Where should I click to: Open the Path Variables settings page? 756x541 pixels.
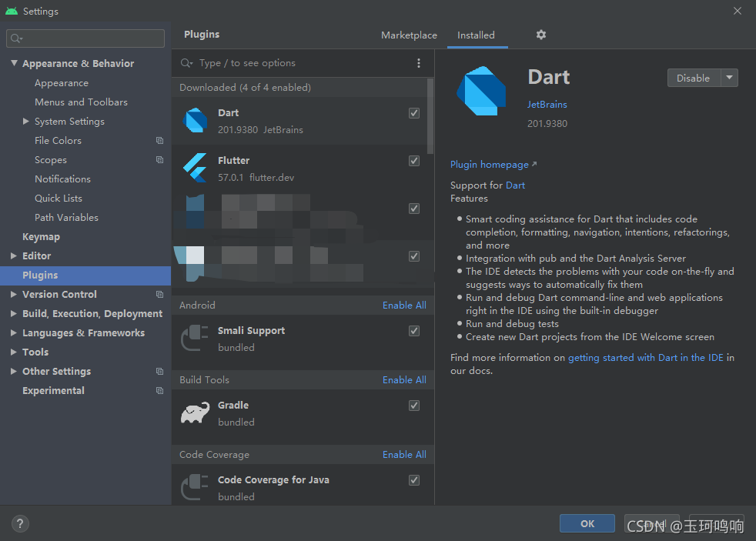[x=66, y=217]
